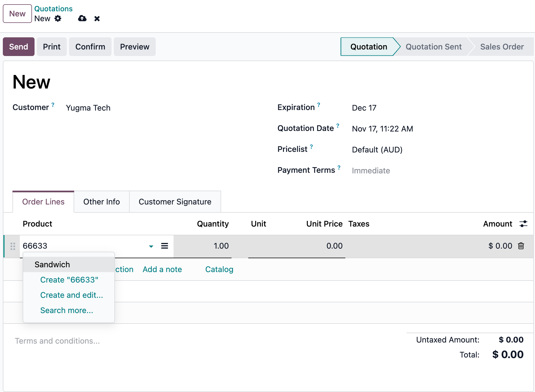535x392 pixels.
Task: Open the optional columns icon beside Amount
Action: pos(523,223)
